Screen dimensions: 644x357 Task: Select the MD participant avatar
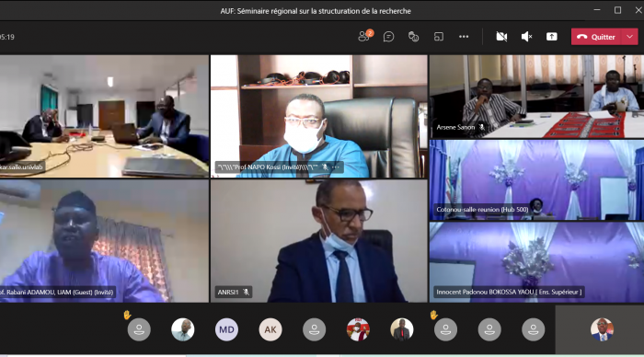click(226, 329)
